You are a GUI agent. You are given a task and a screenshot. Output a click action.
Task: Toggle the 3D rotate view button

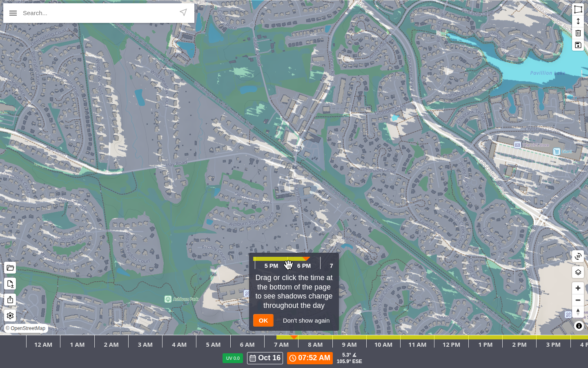[578, 256]
